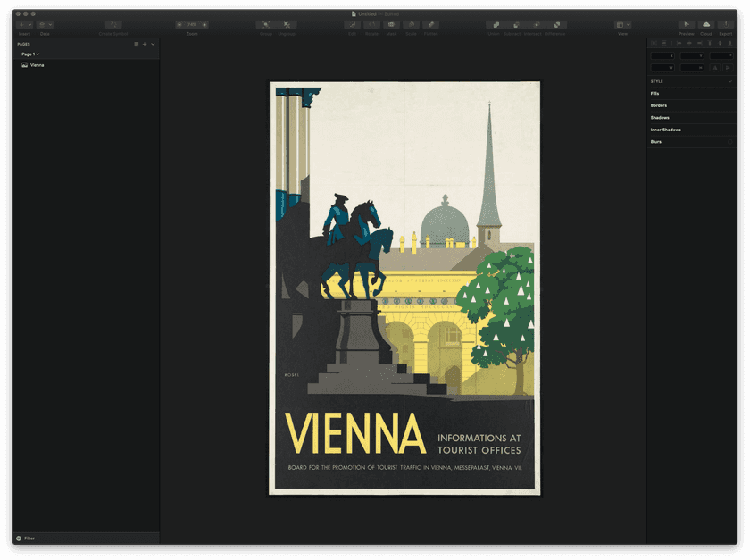This screenshot has height=560, width=750.
Task: Select the Flatten tool
Action: (431, 24)
